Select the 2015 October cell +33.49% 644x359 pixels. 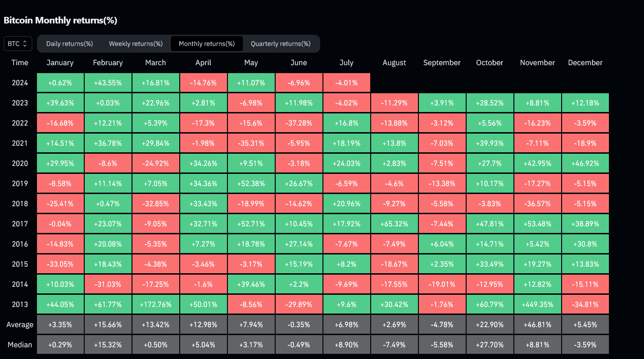pyautogui.click(x=490, y=264)
